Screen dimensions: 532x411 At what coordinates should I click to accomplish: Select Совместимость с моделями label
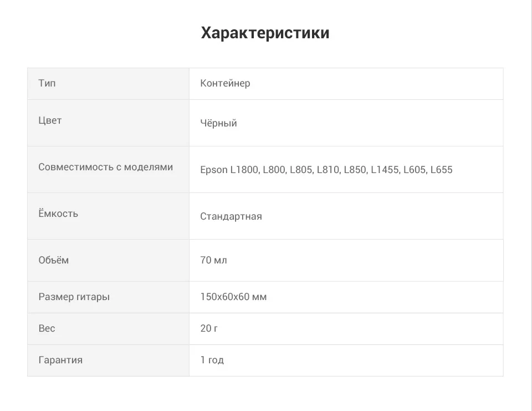coord(105,167)
